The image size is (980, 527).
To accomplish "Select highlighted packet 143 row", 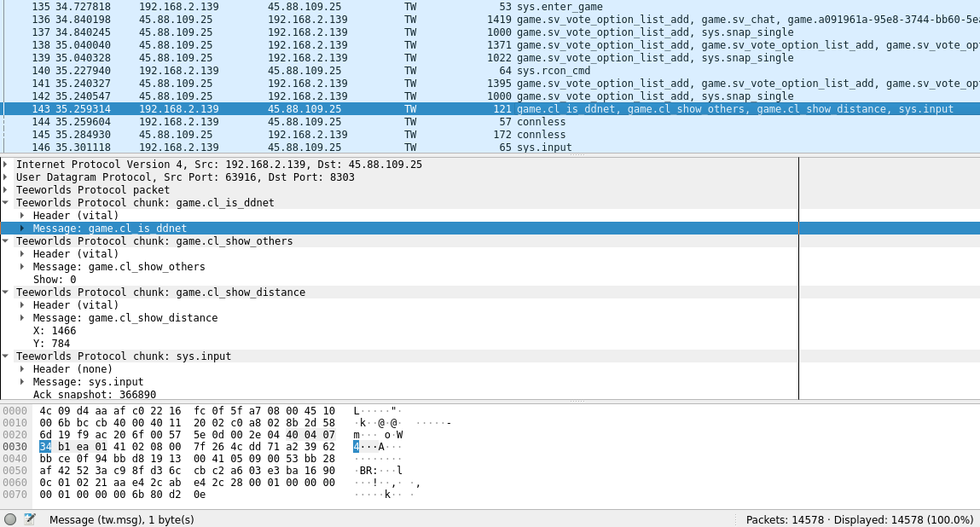I will tap(490, 109).
